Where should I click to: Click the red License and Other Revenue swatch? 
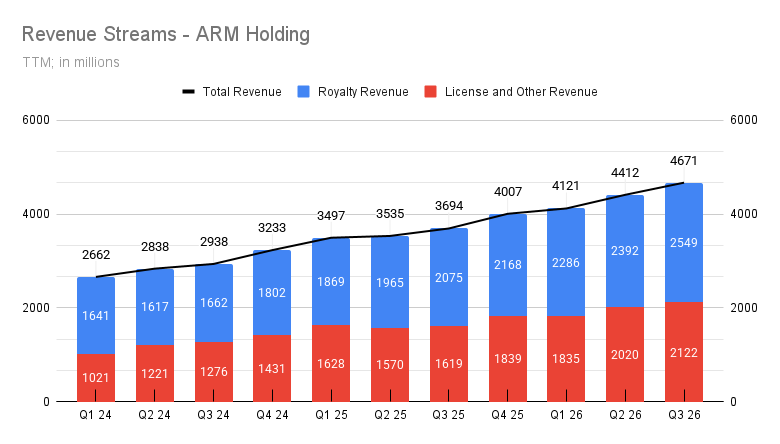point(431,92)
